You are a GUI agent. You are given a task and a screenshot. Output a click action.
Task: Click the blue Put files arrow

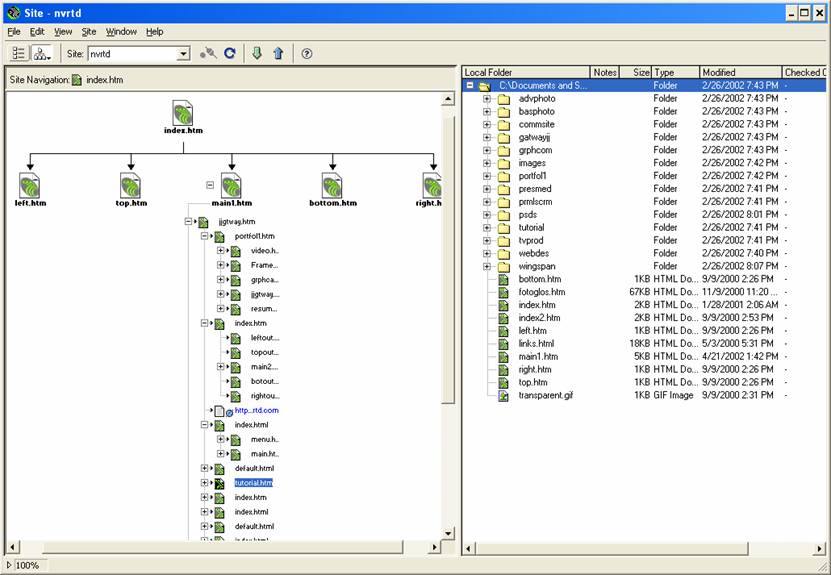(278, 54)
